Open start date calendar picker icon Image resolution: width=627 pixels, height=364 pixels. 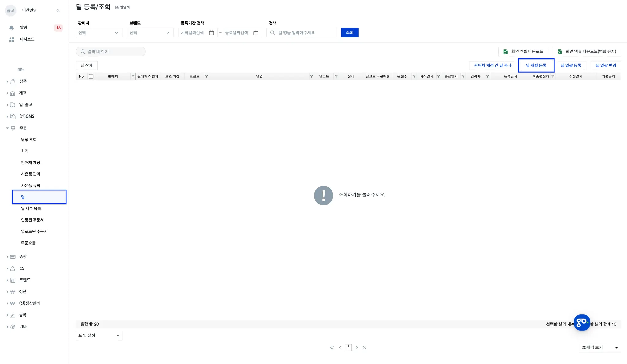point(212,33)
